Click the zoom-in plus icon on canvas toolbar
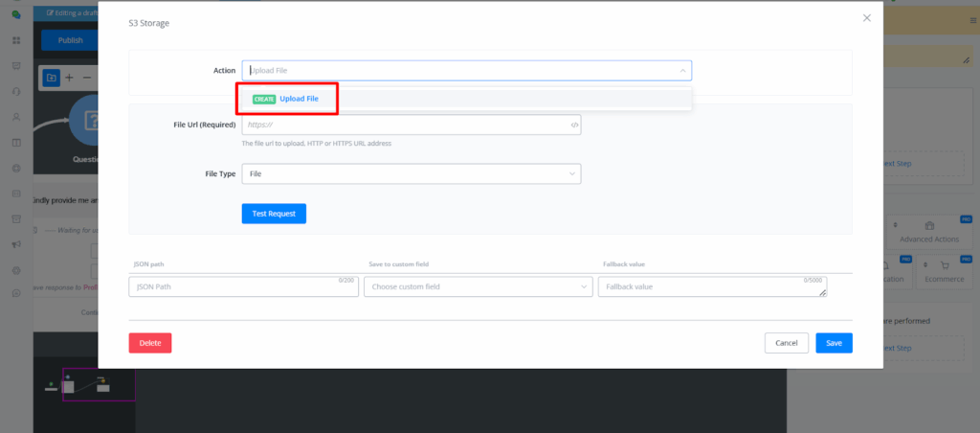Screen dimensions: 980x433 69,78
